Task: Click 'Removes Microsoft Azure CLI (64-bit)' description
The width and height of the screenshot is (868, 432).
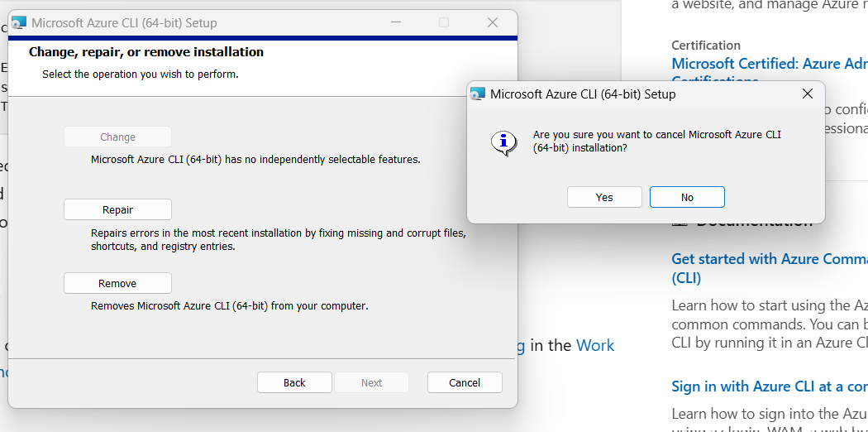Action: coord(230,305)
